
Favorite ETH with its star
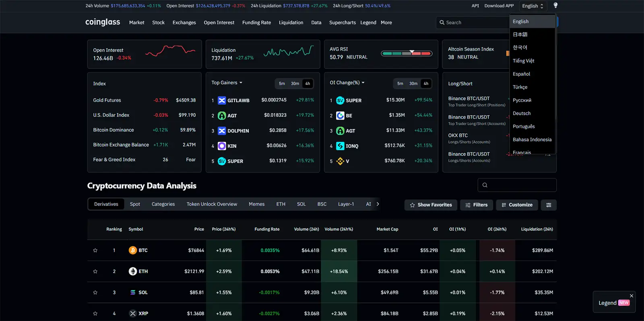pyautogui.click(x=95, y=271)
